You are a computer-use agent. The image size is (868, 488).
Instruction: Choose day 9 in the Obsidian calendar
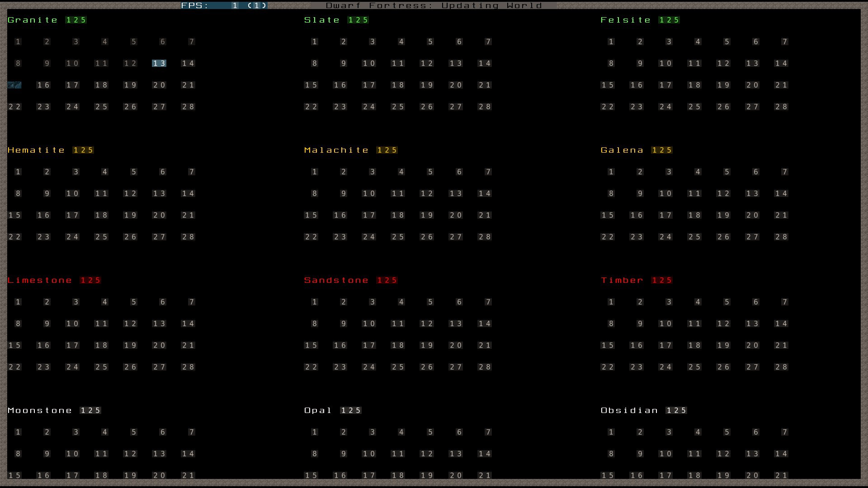(640, 454)
